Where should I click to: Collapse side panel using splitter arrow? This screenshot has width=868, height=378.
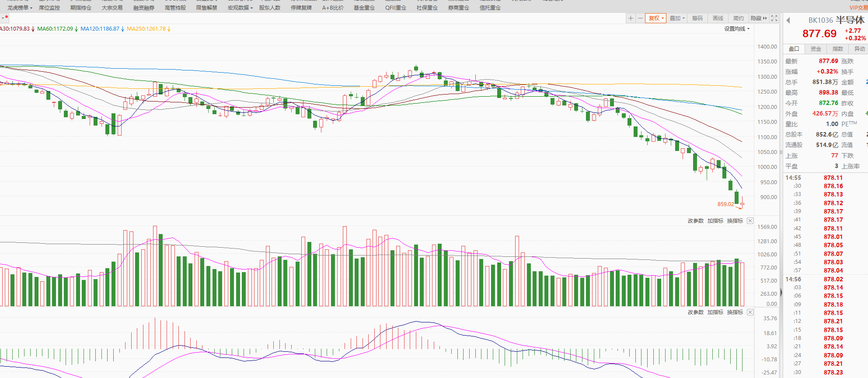(781, 293)
